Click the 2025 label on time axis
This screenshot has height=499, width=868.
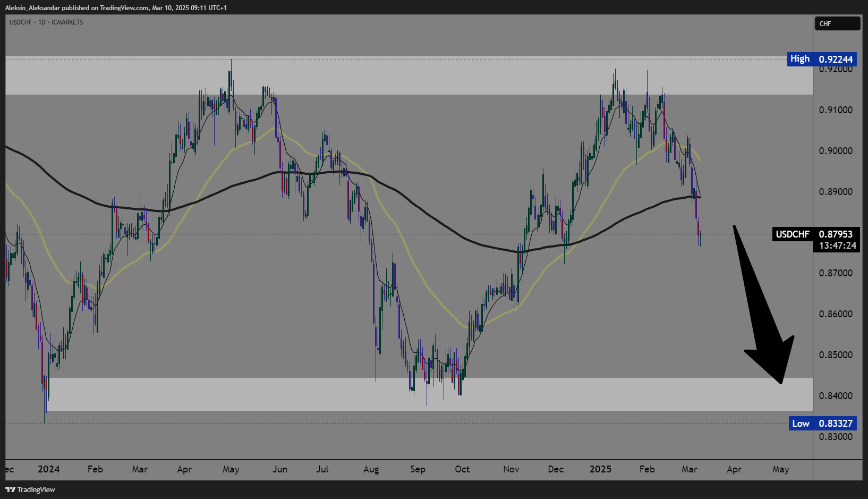pos(601,469)
